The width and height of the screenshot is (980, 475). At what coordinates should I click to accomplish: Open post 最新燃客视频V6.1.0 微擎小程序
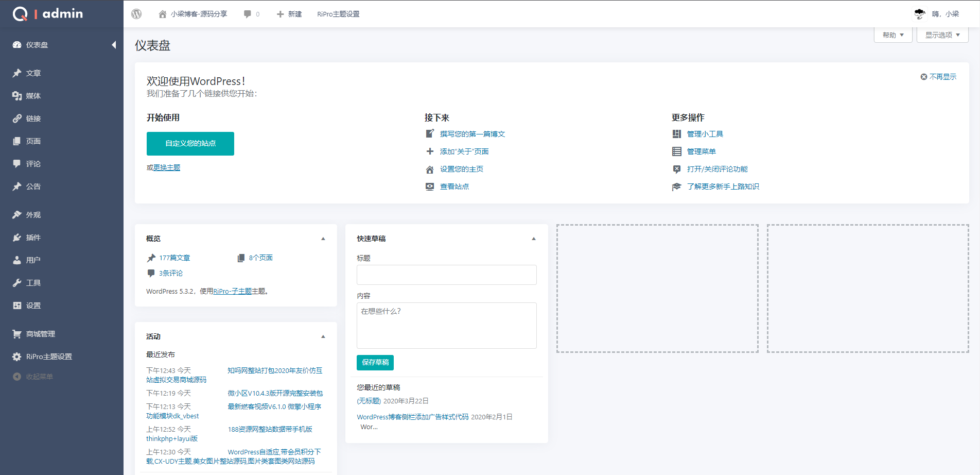[x=274, y=406]
